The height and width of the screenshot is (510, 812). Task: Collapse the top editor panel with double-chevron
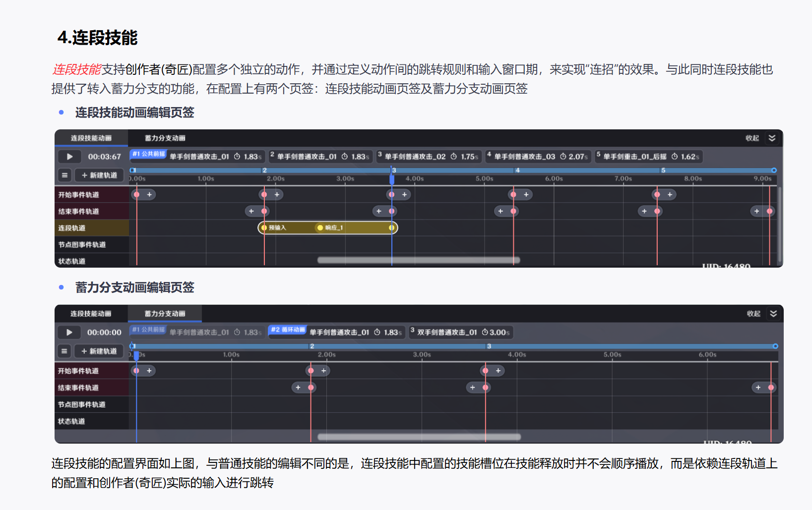click(772, 138)
